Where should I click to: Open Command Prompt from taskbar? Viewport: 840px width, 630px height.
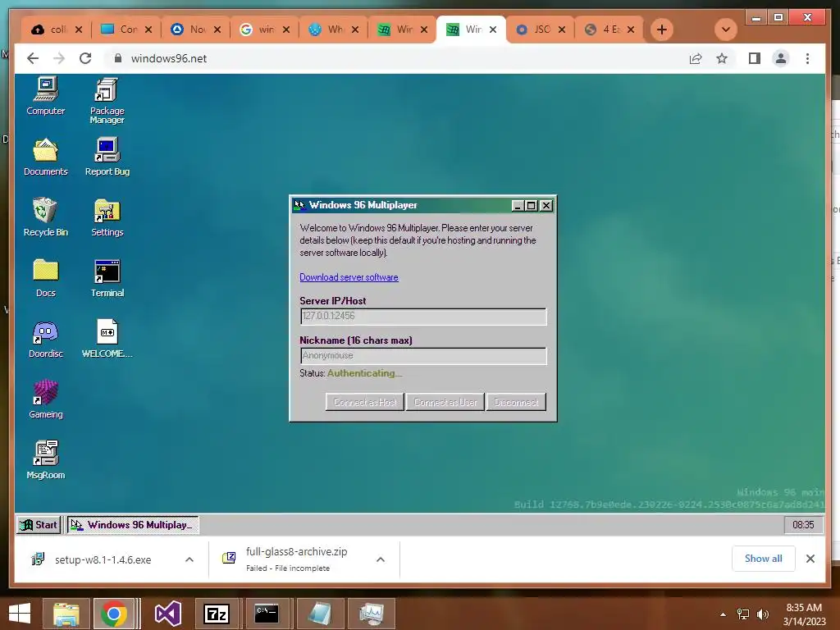point(267,614)
